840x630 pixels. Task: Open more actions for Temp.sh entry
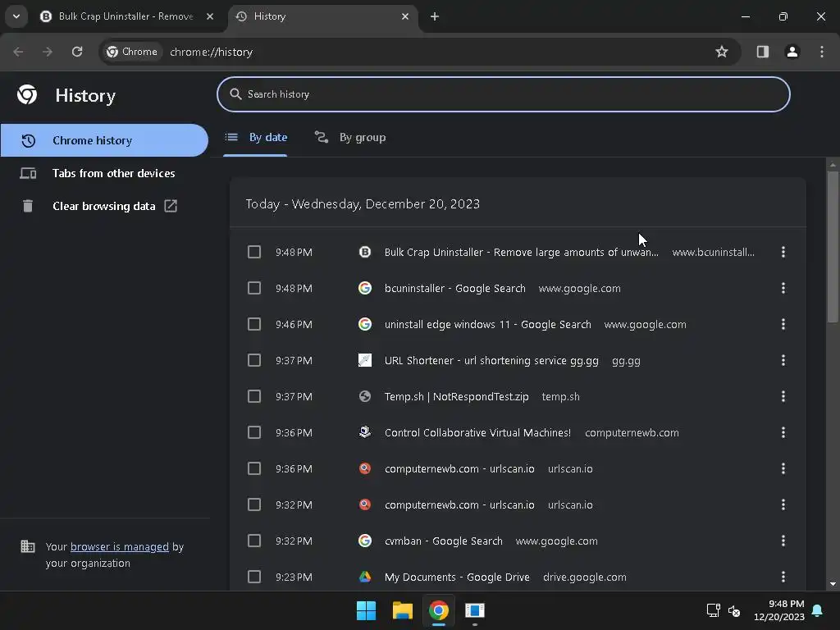[783, 396]
